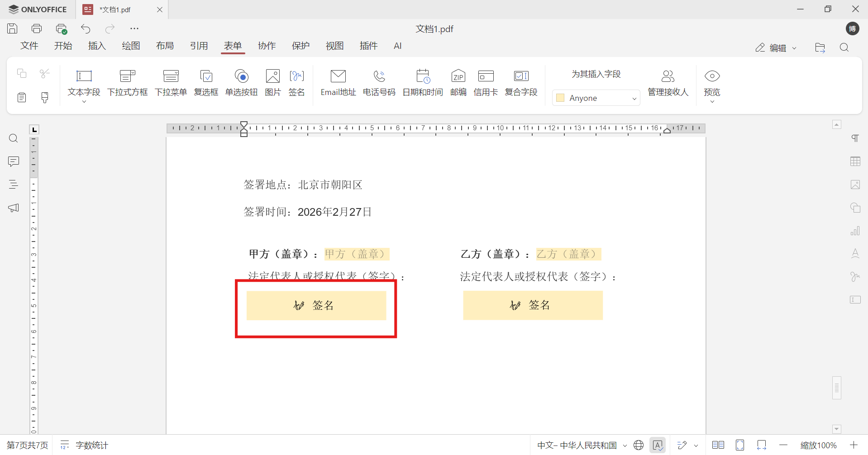Switch to fit-page view mode
This screenshot has height=455, width=868.
(740, 445)
